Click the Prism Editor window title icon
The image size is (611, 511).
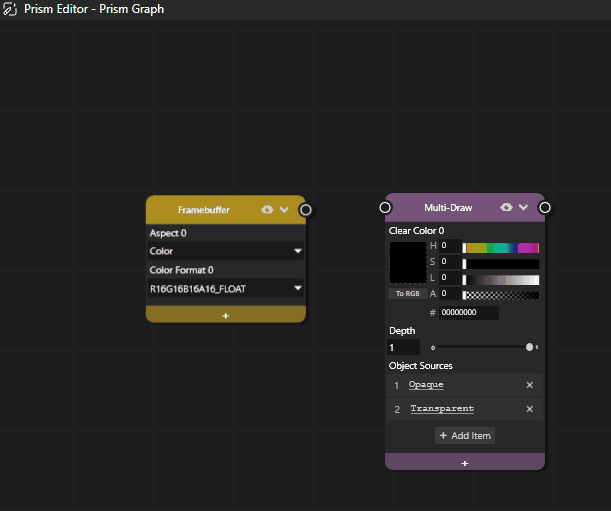tap(11, 9)
